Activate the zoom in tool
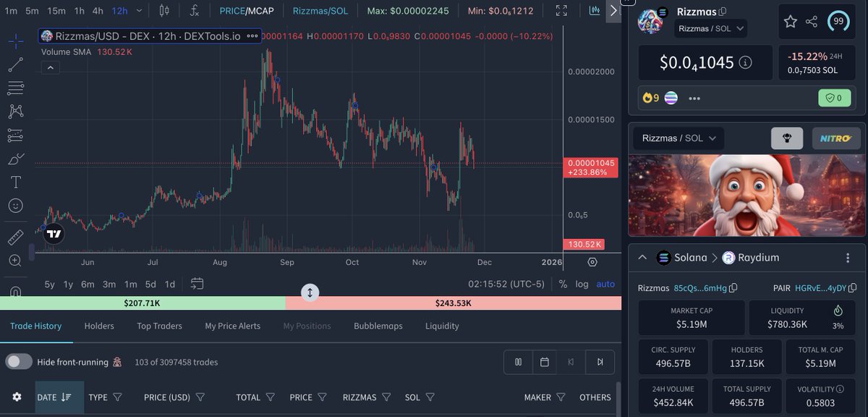The height and width of the screenshot is (417, 868). coord(15,260)
